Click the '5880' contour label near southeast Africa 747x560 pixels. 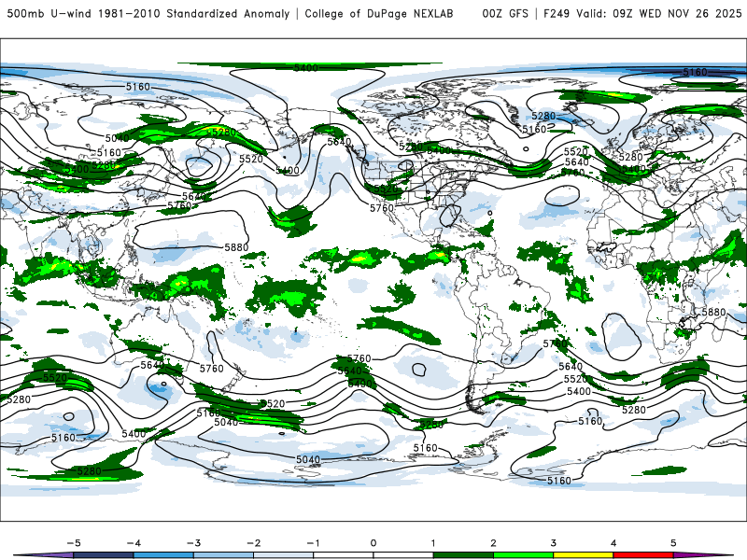tap(713, 313)
